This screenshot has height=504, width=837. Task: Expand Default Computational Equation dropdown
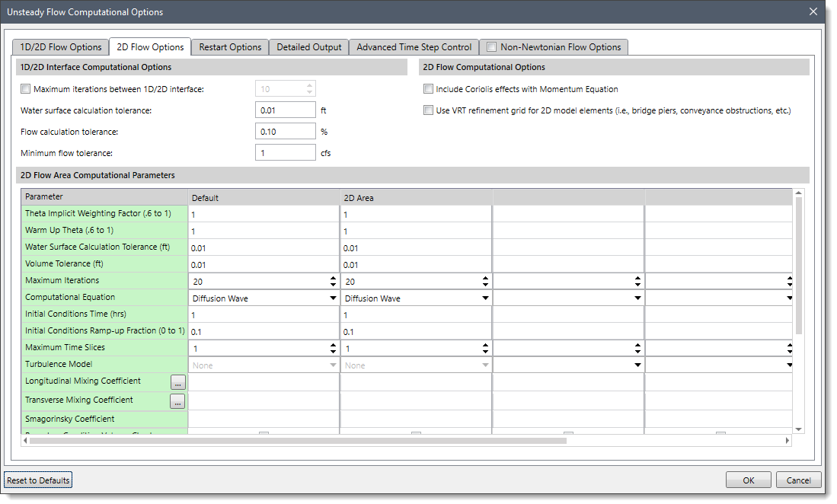point(333,298)
